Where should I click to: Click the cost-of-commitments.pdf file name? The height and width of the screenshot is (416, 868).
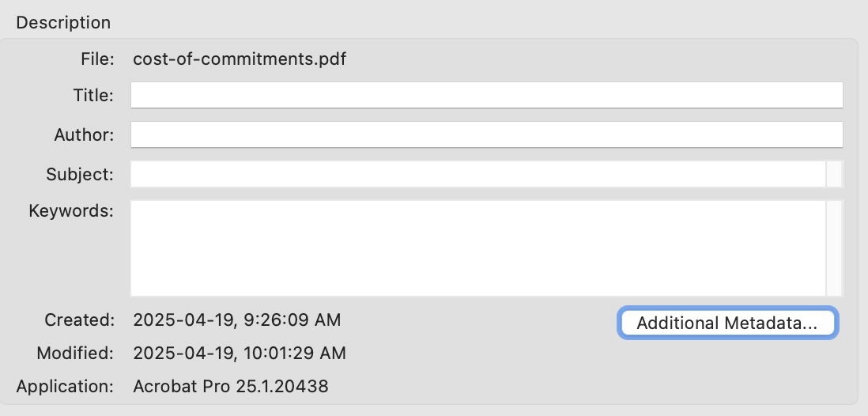pyautogui.click(x=240, y=59)
